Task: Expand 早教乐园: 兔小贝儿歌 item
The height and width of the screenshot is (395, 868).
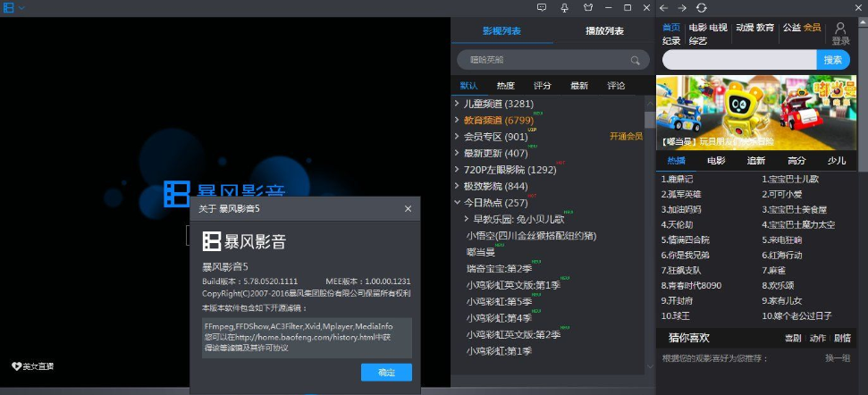Action: coord(467,219)
